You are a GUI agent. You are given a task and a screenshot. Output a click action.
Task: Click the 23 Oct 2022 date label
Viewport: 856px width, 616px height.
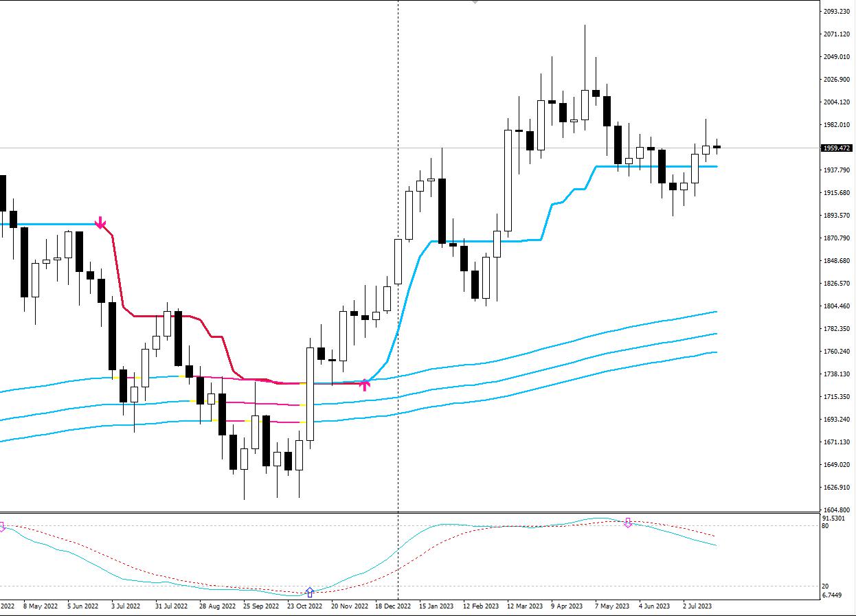(x=305, y=606)
